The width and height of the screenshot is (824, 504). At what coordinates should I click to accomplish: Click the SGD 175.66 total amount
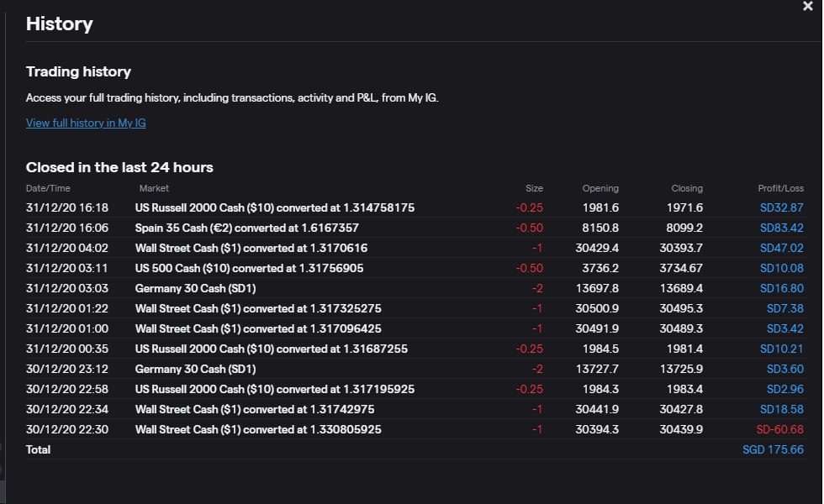(x=773, y=449)
